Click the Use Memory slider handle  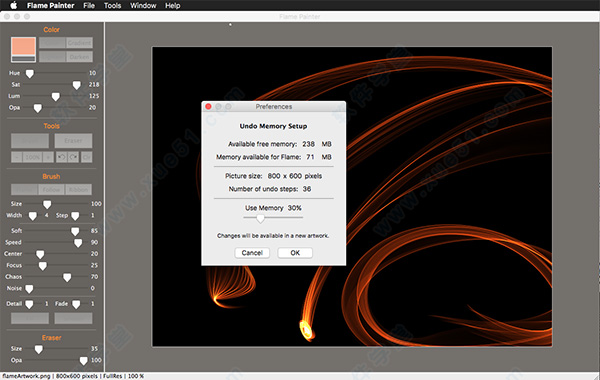(260, 218)
